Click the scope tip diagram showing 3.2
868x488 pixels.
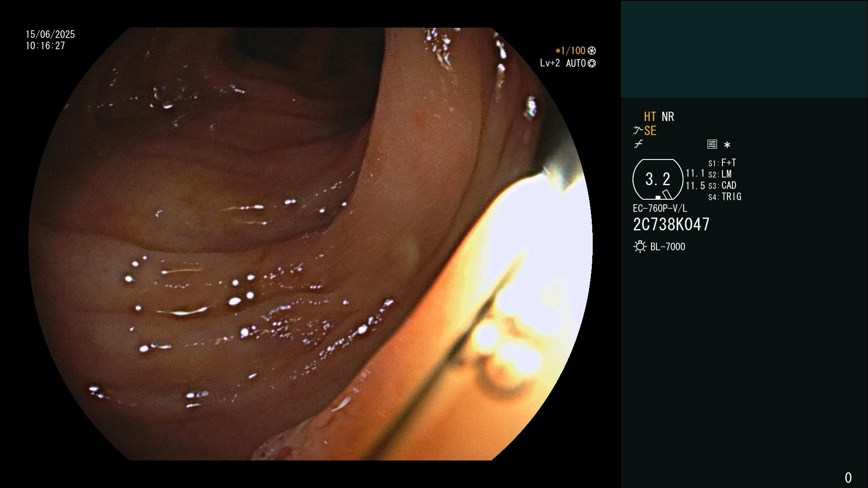658,179
